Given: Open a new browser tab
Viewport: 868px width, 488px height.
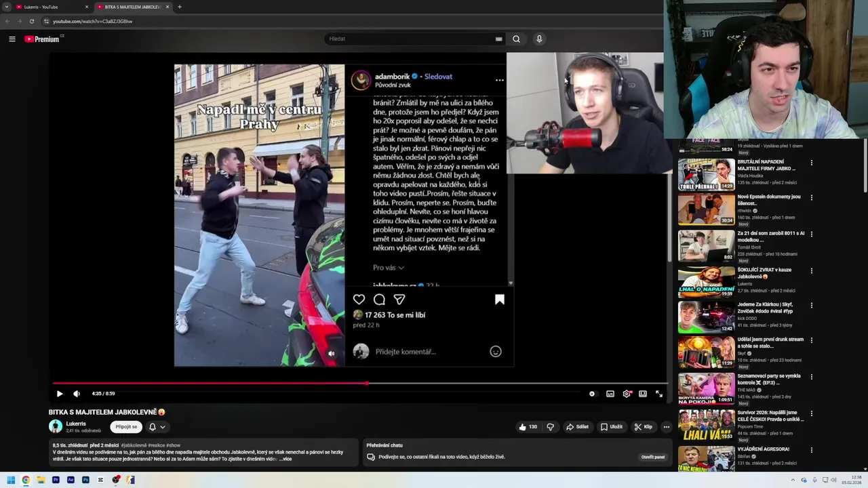Looking at the screenshot, I should pos(179,7).
